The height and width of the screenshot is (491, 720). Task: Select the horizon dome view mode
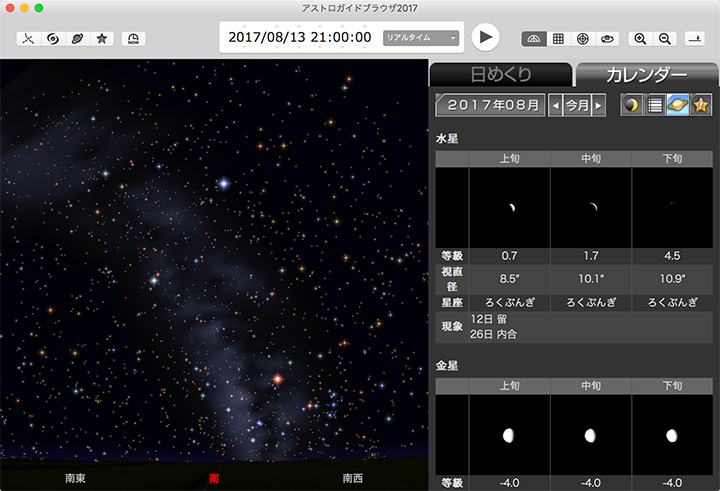point(534,39)
